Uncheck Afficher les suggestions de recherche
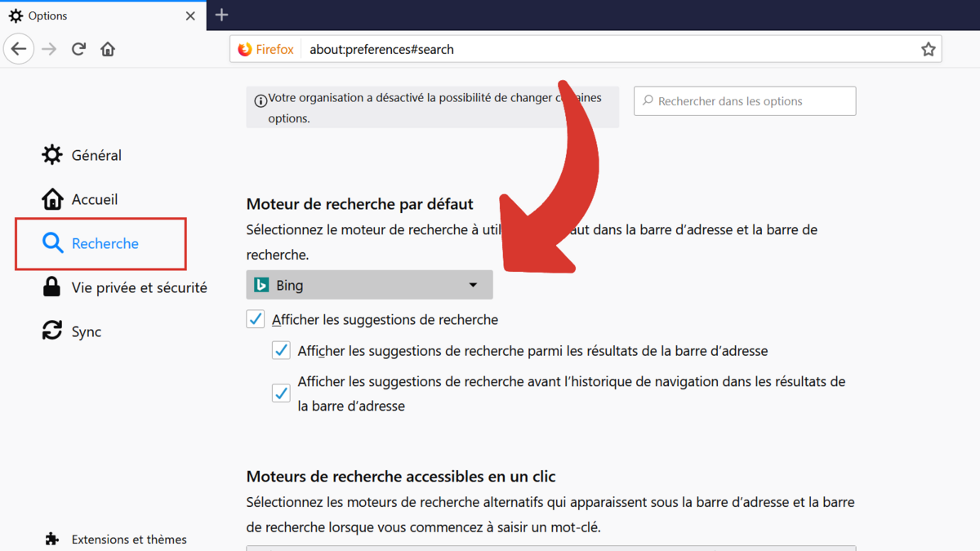This screenshot has height=551, width=980. pyautogui.click(x=256, y=319)
